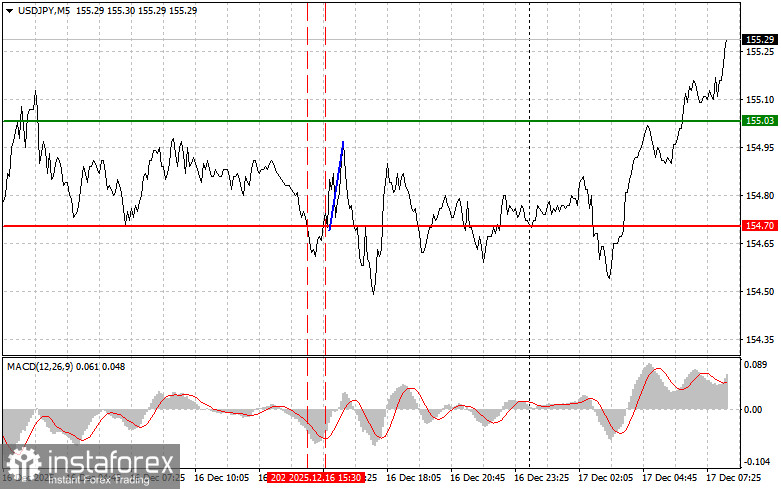Select the price axis value 154.65
Viewport: 781px width, 489px height.
760,244
